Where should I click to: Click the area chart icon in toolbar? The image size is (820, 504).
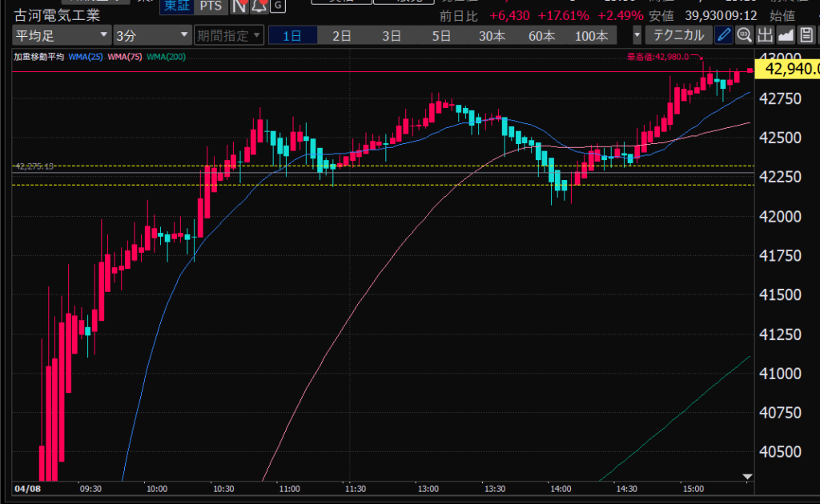[786, 35]
